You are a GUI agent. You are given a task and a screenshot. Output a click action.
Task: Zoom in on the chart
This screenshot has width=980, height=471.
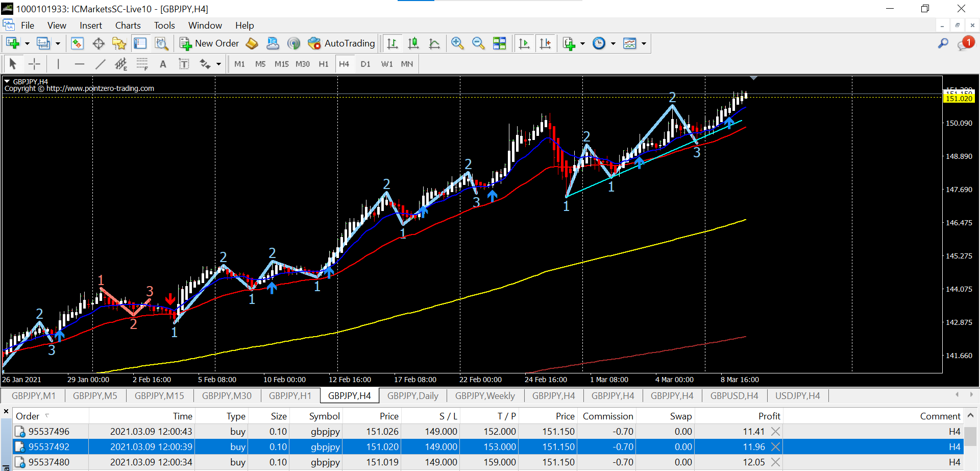click(x=457, y=43)
